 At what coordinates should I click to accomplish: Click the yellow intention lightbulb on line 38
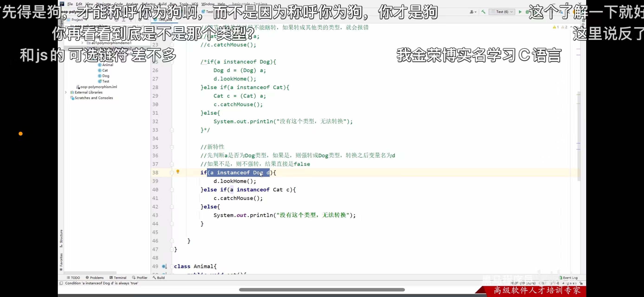pos(178,172)
